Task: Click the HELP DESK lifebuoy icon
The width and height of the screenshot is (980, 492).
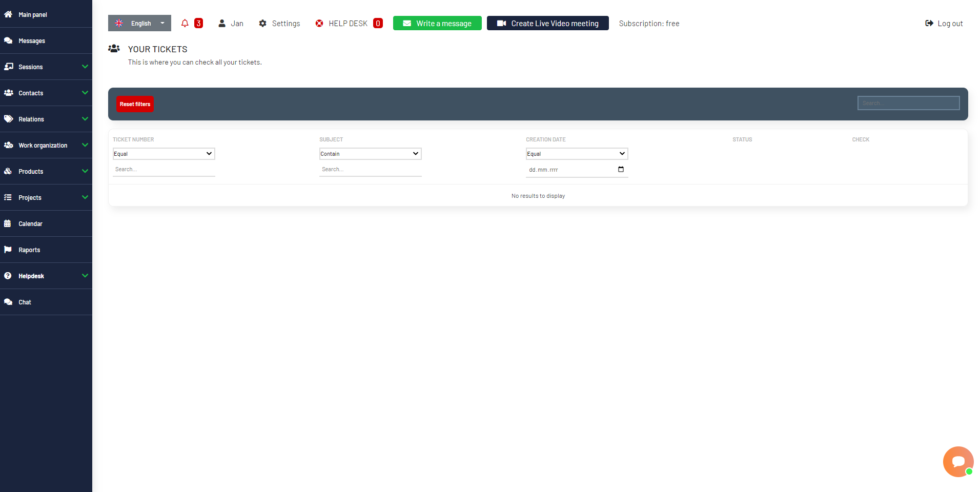Action: pos(319,23)
